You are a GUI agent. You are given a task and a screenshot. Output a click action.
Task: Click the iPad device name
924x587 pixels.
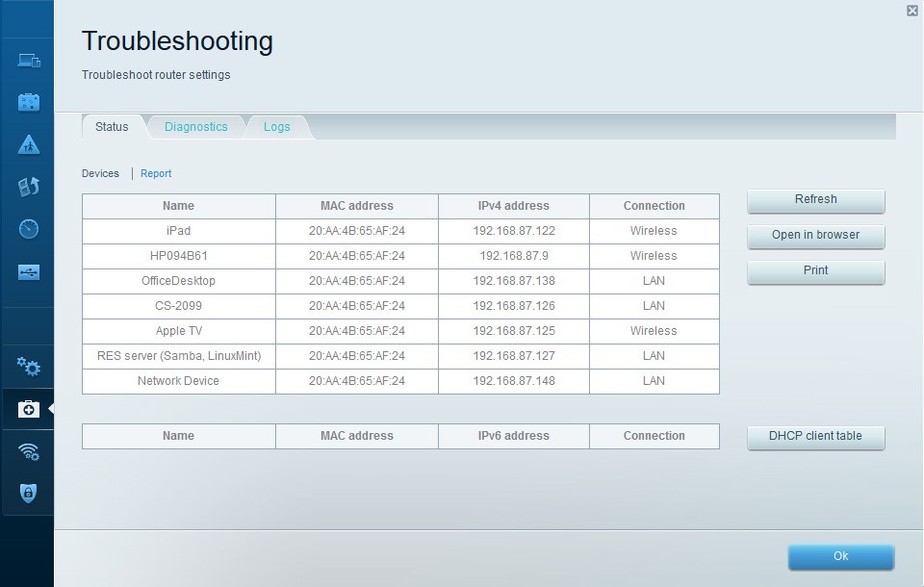coord(179,231)
